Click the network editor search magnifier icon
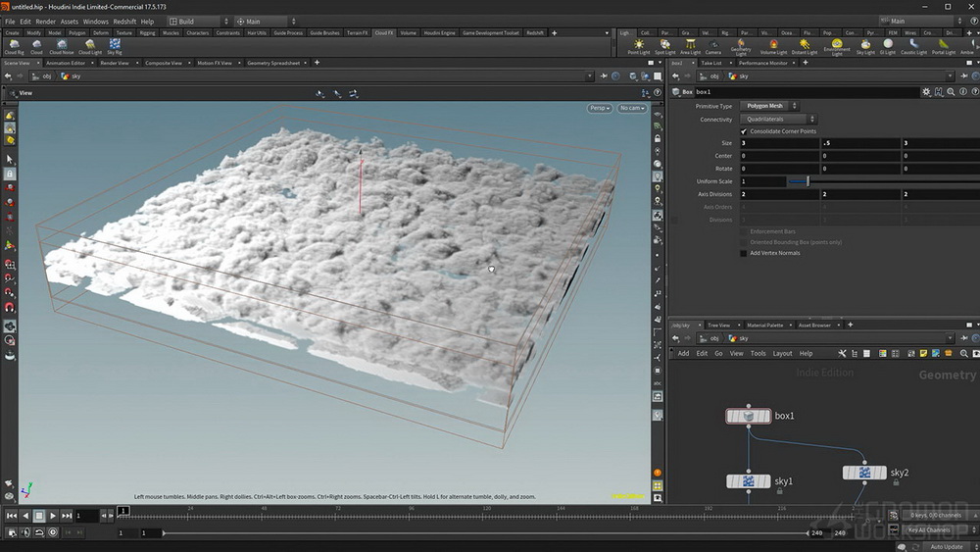Viewport: 980px width, 552px height. pos(963,353)
